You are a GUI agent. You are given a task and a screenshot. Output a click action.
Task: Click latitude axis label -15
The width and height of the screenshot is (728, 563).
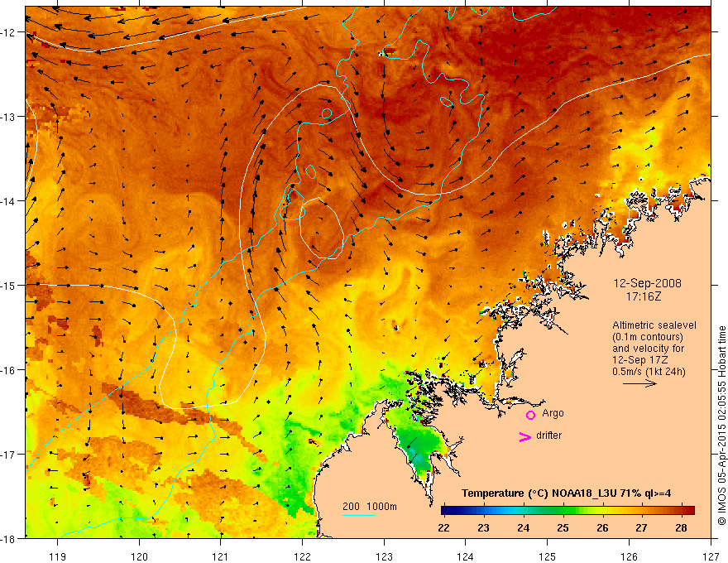pyautogui.click(x=9, y=285)
